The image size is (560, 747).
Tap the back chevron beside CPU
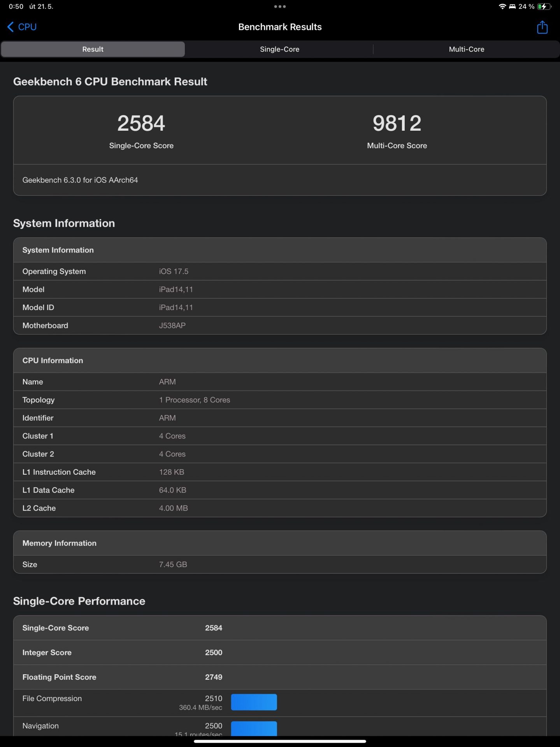pos(11,27)
